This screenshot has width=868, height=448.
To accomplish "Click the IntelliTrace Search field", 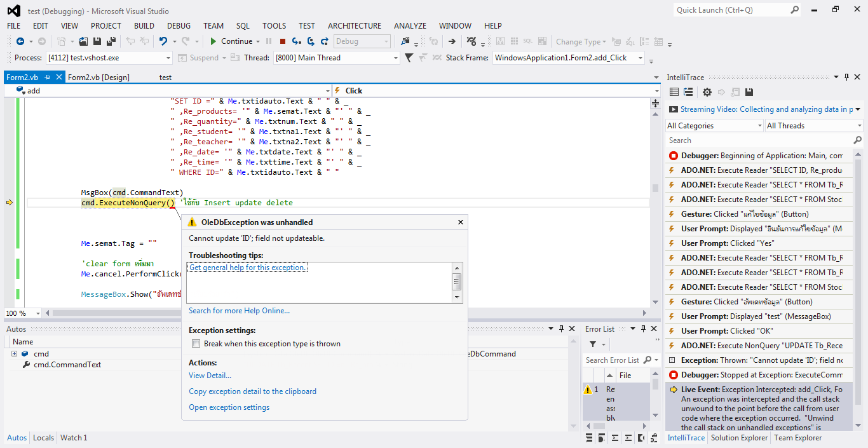I will coord(759,140).
